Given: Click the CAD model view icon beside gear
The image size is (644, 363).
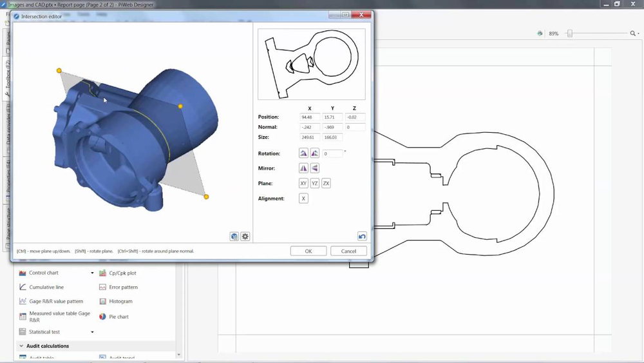Looking at the screenshot, I should [234, 237].
